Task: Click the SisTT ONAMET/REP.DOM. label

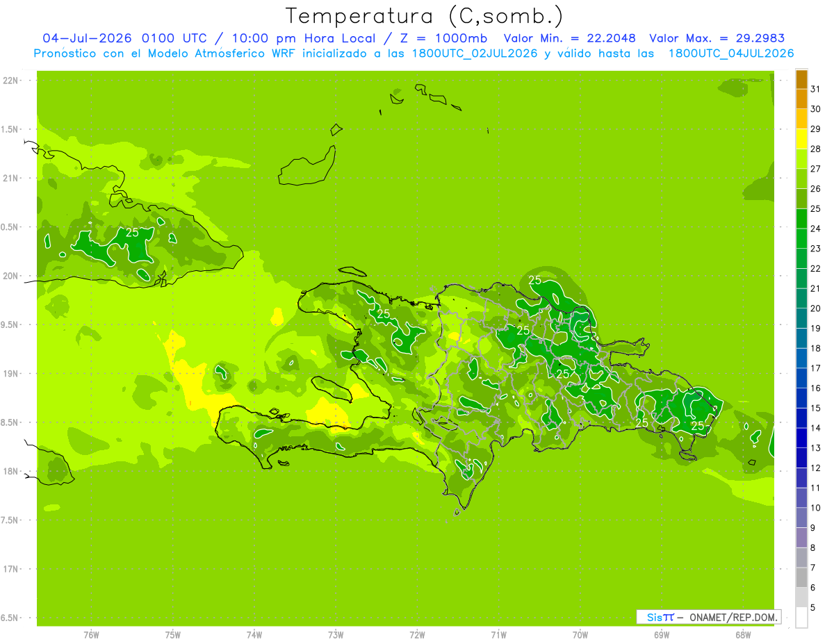Action: (x=708, y=617)
